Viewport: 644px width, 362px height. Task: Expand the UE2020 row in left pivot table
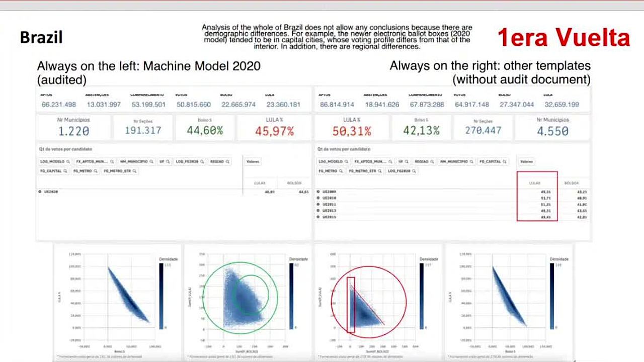[x=40, y=192]
